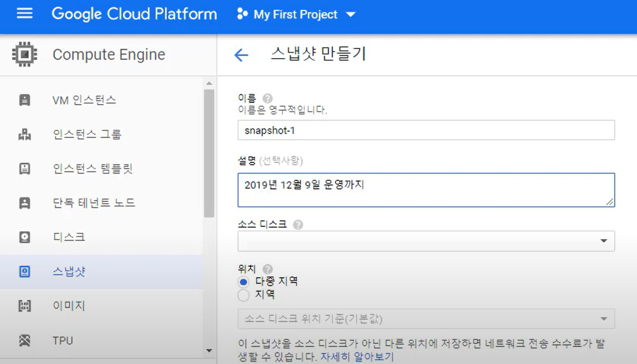Click the 이미지 sidebar icon
Viewport: 637px width, 364px height.
(24, 306)
